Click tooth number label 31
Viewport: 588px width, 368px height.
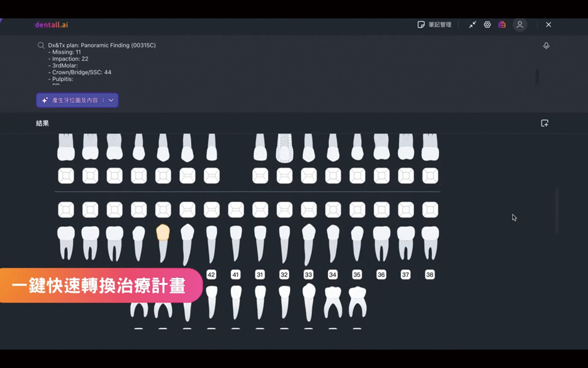[260, 275]
